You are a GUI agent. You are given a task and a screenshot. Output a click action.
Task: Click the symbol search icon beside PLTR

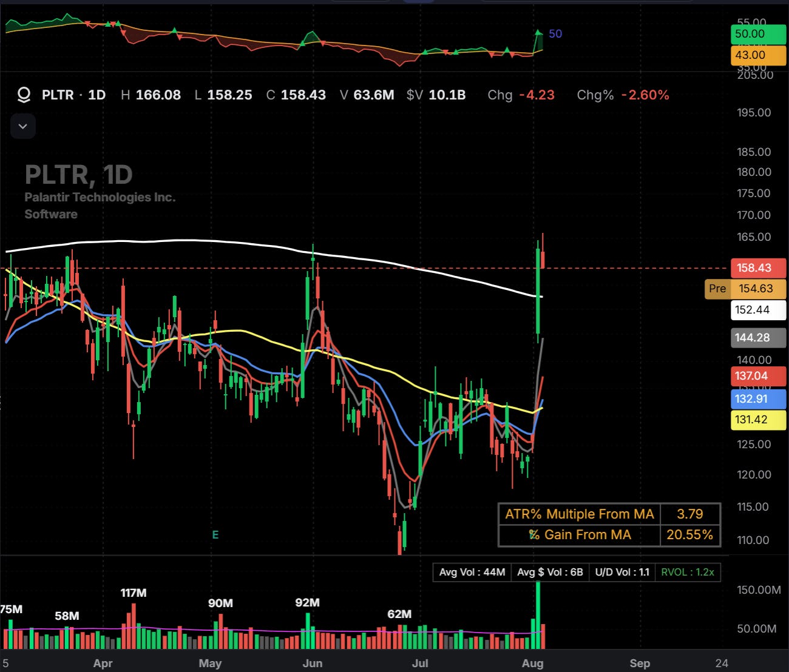click(x=24, y=95)
